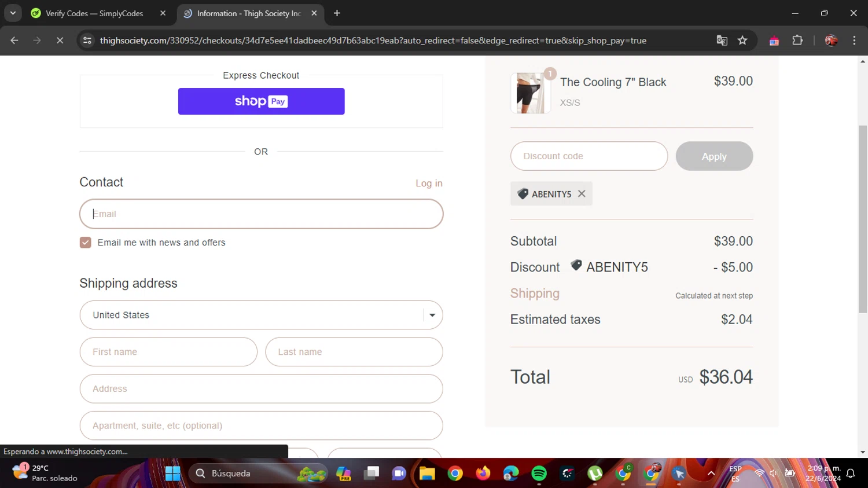Open the Extensions puzzle icon
The height and width of the screenshot is (488, 868).
[797, 41]
